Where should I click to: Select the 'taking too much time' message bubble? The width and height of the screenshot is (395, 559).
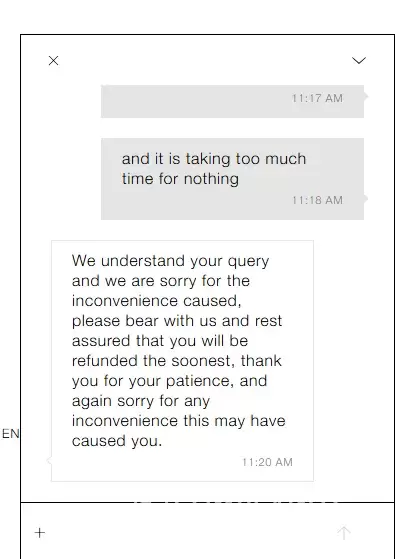pyautogui.click(x=232, y=179)
